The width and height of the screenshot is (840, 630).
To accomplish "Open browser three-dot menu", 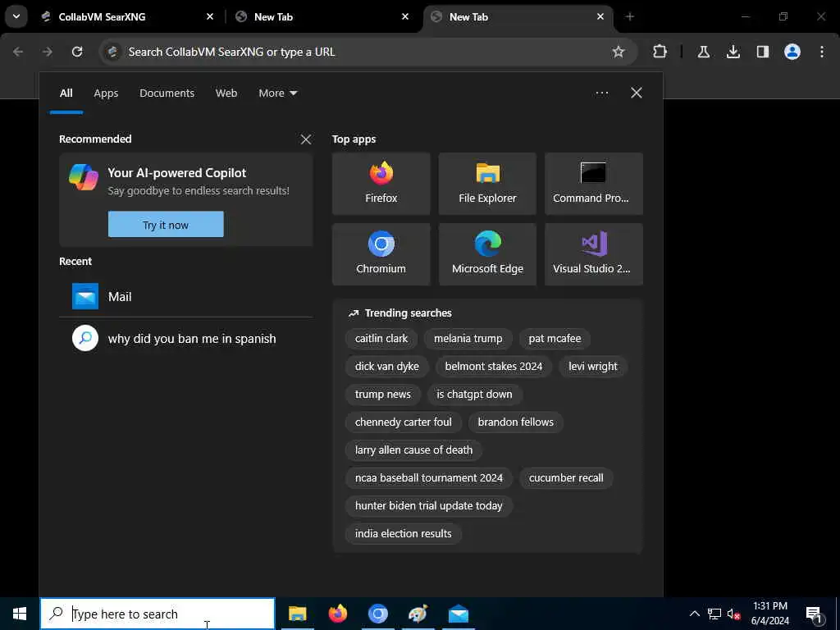I will [822, 52].
